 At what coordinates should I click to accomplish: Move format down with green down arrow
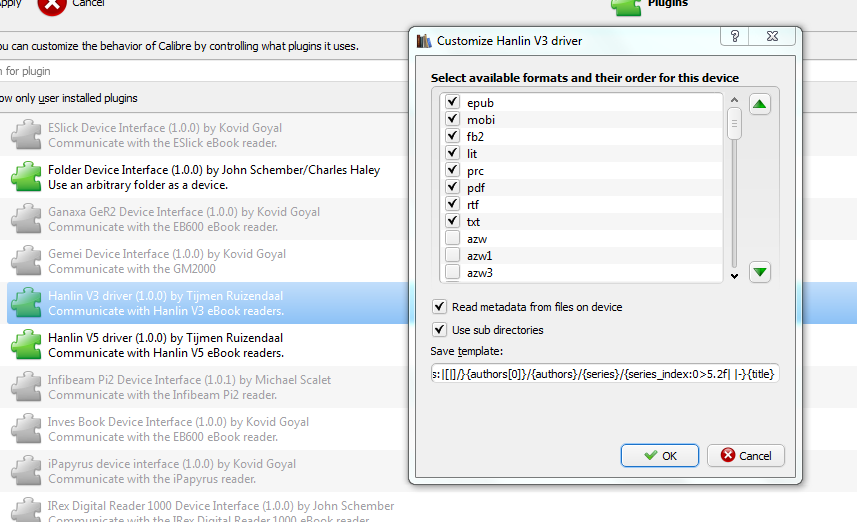click(759, 272)
